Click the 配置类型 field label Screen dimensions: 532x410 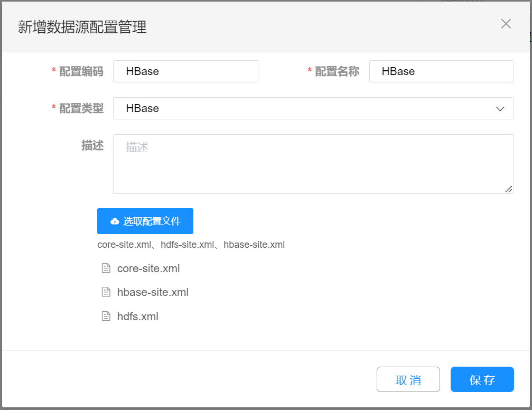coord(81,108)
